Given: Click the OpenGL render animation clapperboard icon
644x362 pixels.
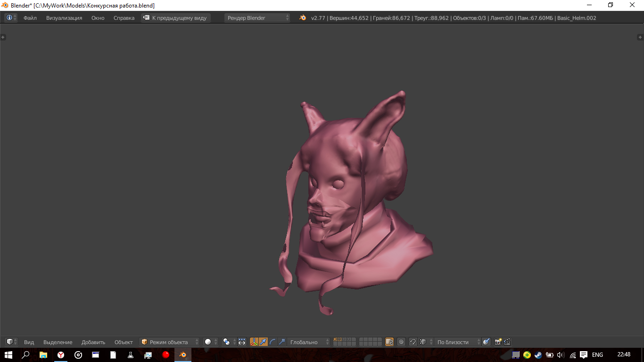Looking at the screenshot, I should (x=507, y=342).
